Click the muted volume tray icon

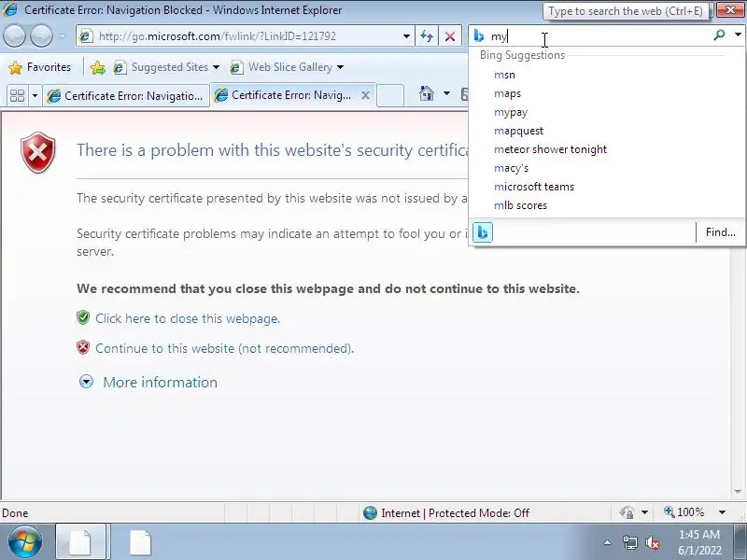(x=652, y=542)
